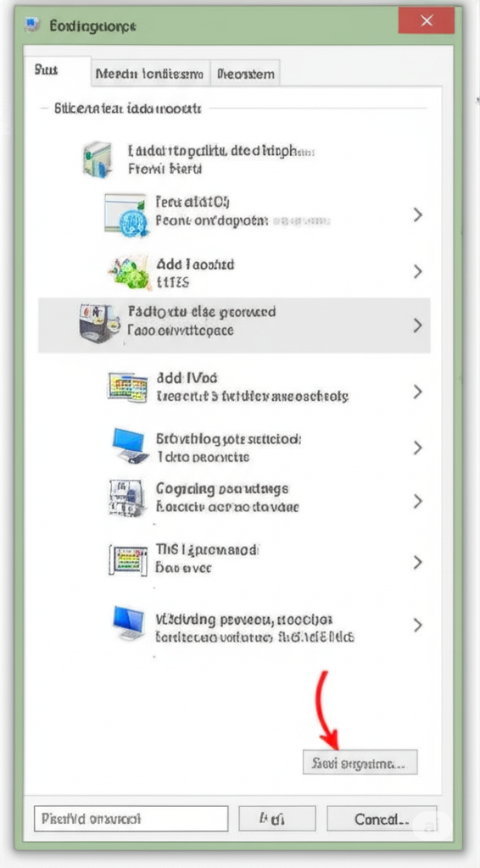Click the 'Fremi Bierts' subtitle text
The height and width of the screenshot is (868, 480).
165,169
